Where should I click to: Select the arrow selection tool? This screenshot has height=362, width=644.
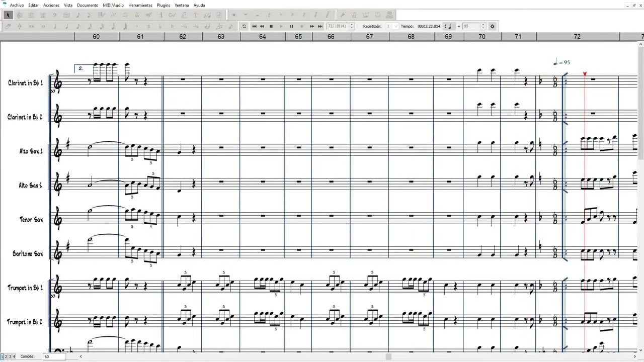coord(8,15)
